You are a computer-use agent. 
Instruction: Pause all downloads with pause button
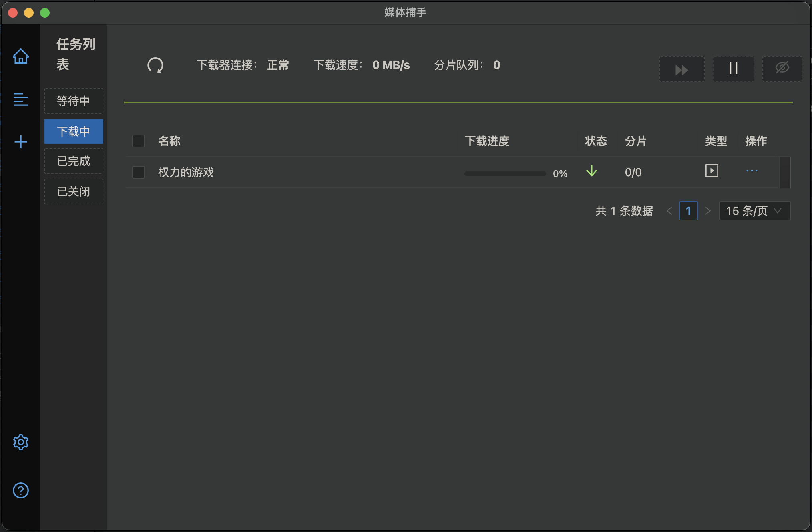pyautogui.click(x=733, y=69)
